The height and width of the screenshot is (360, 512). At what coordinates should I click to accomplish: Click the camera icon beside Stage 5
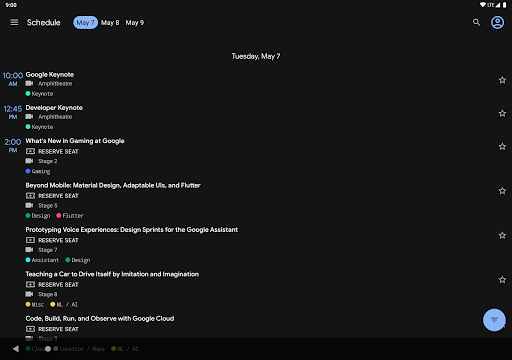[x=29, y=205]
